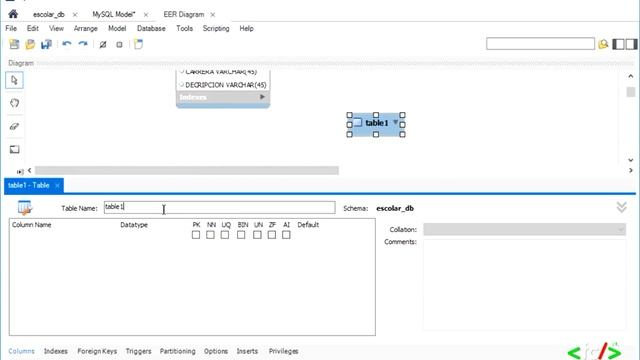Select the pointer selection tool
The height and width of the screenshot is (360, 640).
click(x=14, y=80)
